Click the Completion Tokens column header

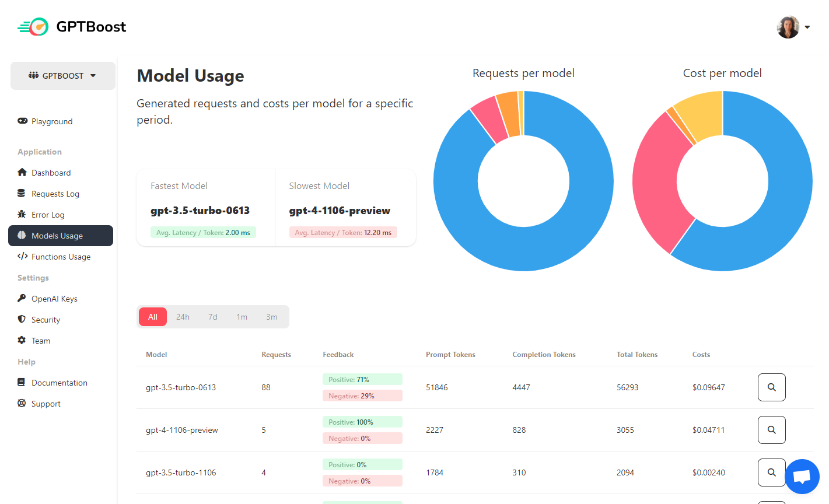(544, 355)
